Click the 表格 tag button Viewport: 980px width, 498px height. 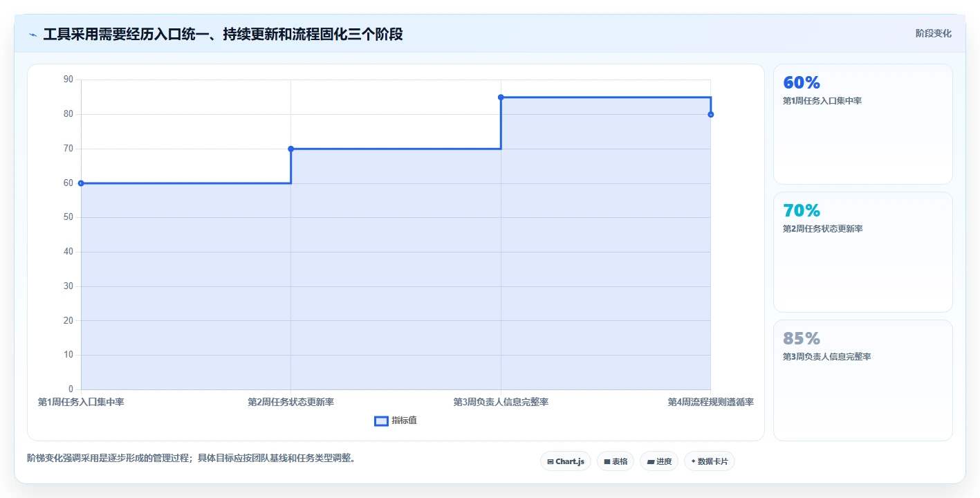click(x=616, y=461)
